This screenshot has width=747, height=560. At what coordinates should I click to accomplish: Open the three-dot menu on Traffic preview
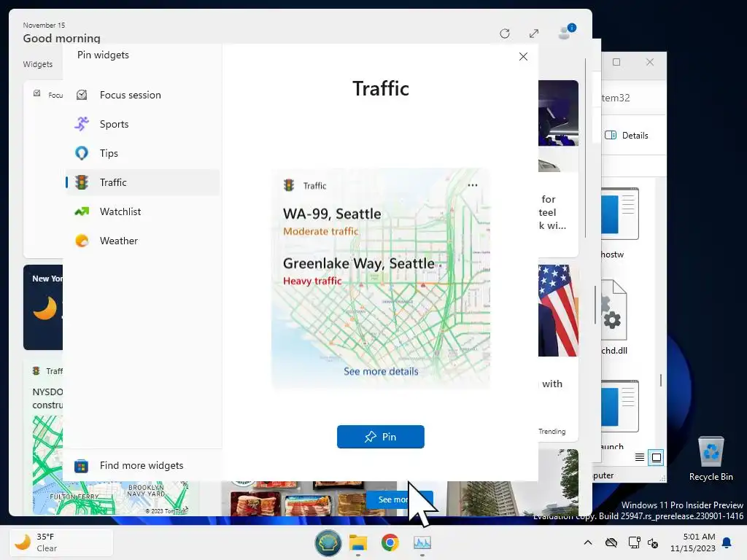(473, 185)
